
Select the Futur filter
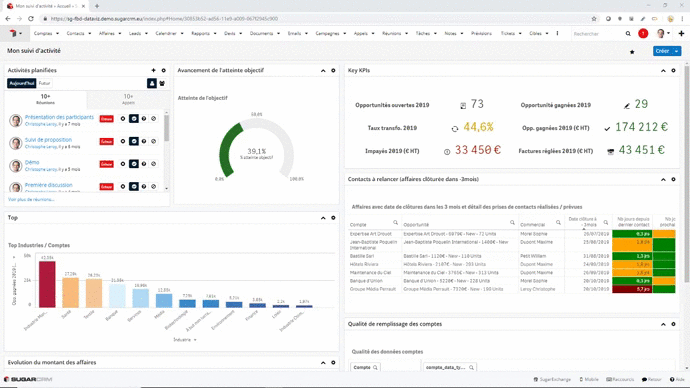pos(44,83)
